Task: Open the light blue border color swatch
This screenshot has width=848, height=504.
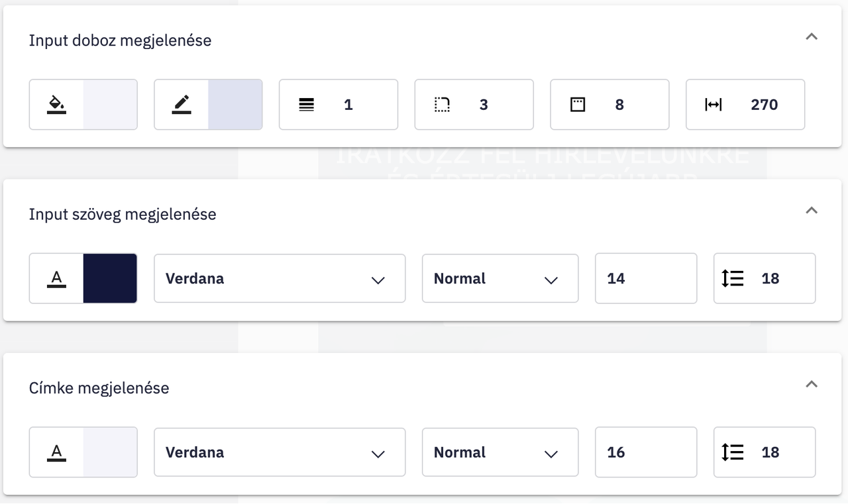Action: pos(235,105)
